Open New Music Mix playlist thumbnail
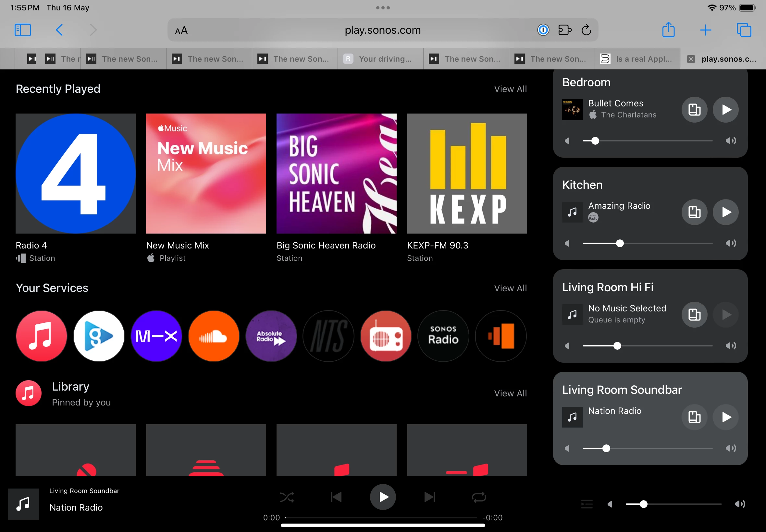This screenshot has height=532, width=766. (x=206, y=174)
